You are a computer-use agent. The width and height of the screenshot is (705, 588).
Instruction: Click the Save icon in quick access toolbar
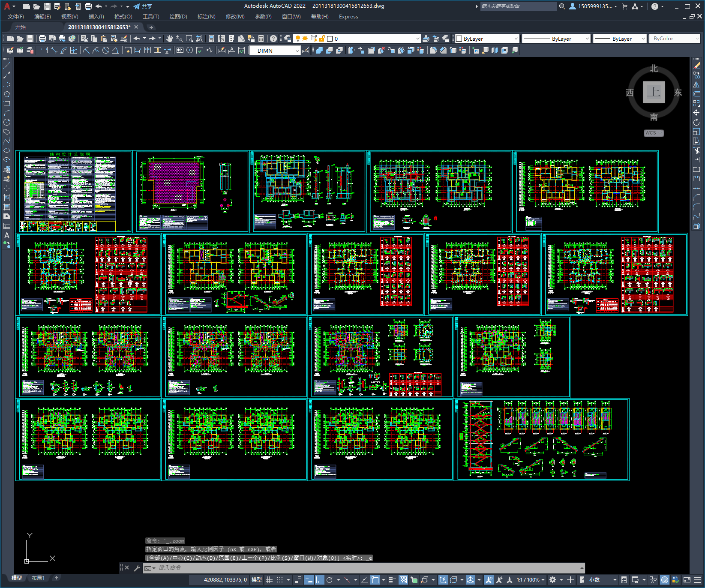coord(47,6)
